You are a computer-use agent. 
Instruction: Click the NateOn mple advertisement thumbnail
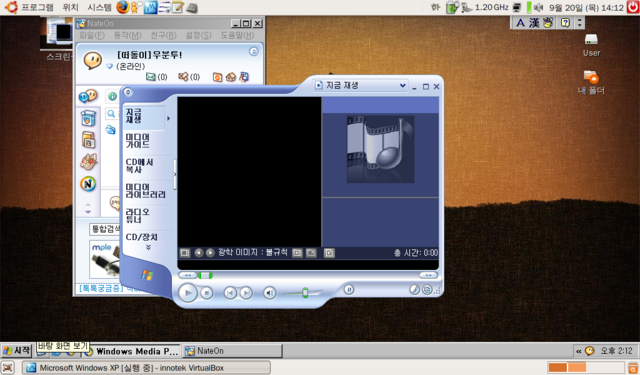point(105,260)
